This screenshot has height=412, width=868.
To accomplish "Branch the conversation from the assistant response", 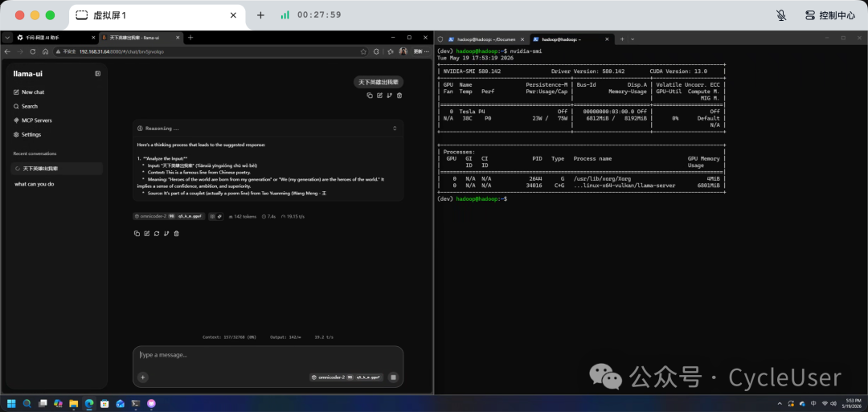I will pos(166,234).
